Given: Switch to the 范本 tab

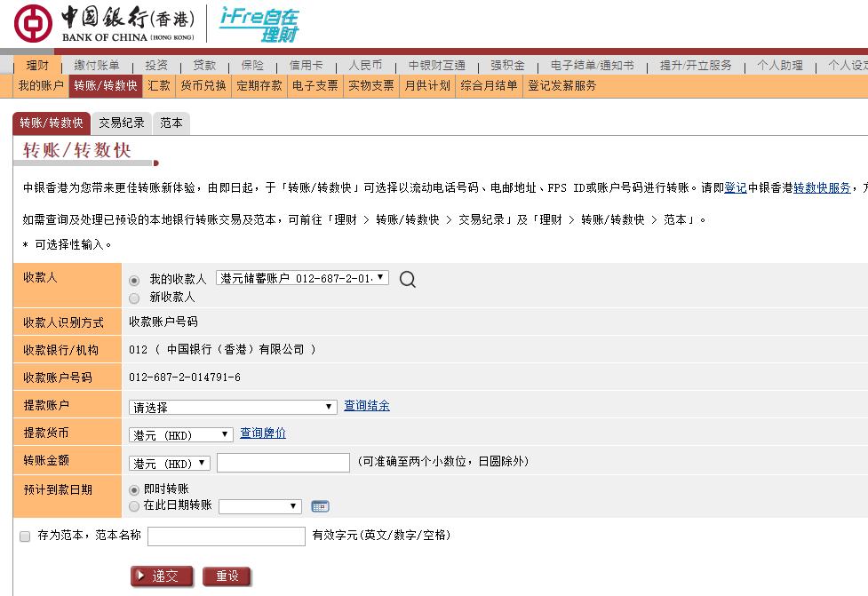Looking at the screenshot, I should 171,123.
